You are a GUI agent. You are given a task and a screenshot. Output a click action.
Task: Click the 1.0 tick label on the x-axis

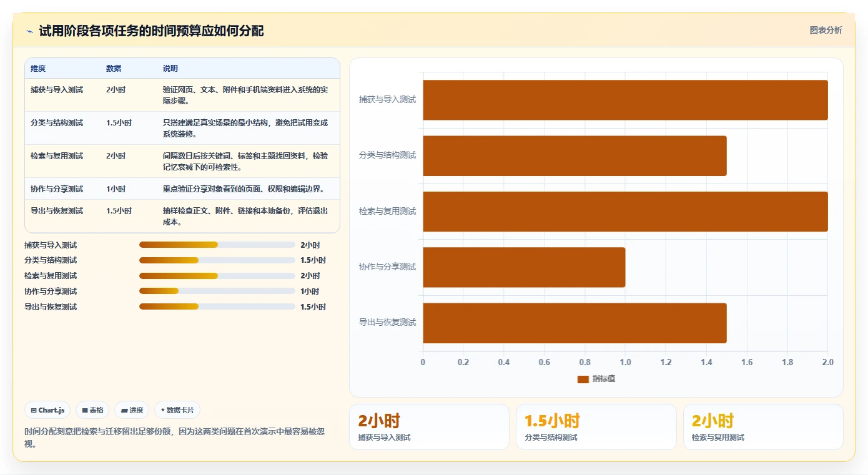point(625,363)
